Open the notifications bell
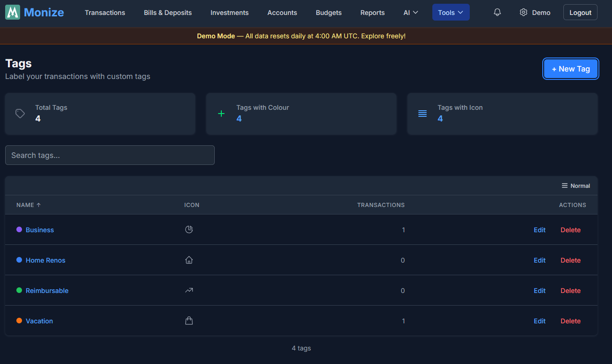The height and width of the screenshot is (364, 612). click(497, 13)
